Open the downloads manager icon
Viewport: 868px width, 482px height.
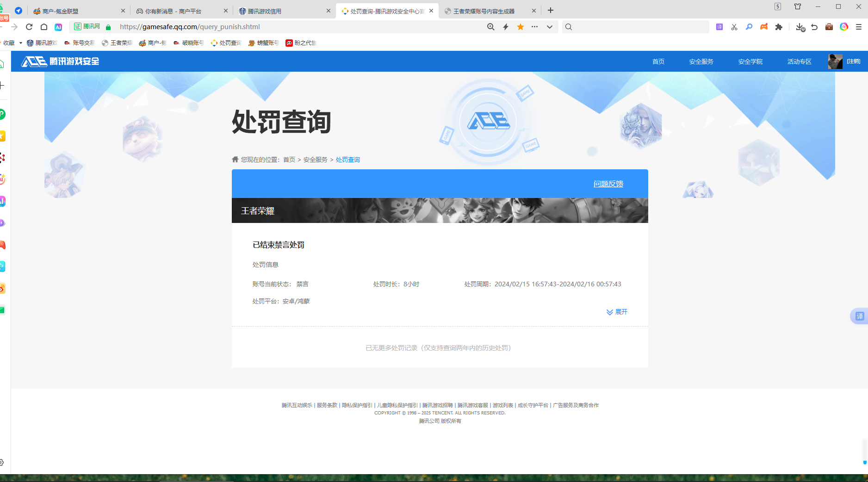point(800,27)
